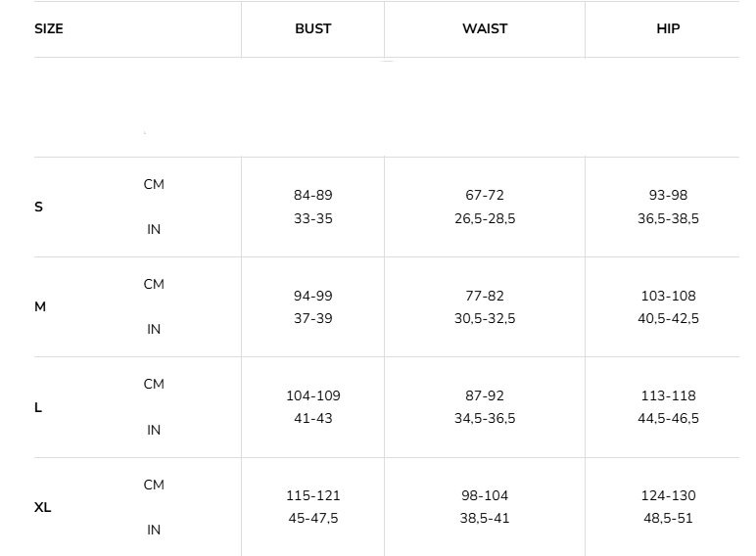The width and height of the screenshot is (756, 556).
Task: Click the waist value 30,5-32,5
Action: click(x=485, y=319)
